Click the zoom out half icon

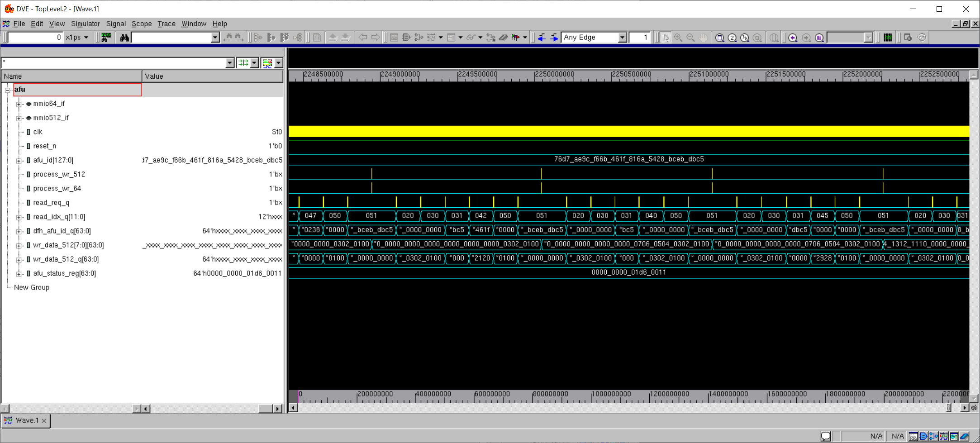745,38
